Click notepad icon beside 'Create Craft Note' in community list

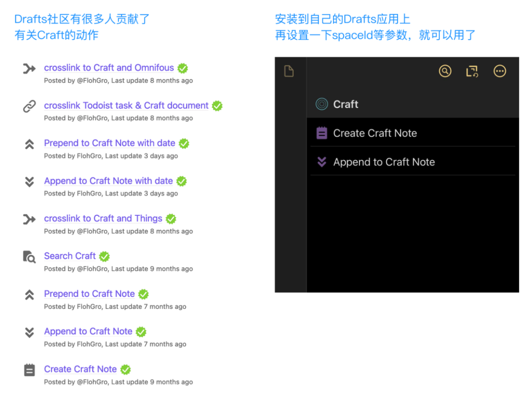click(x=30, y=370)
